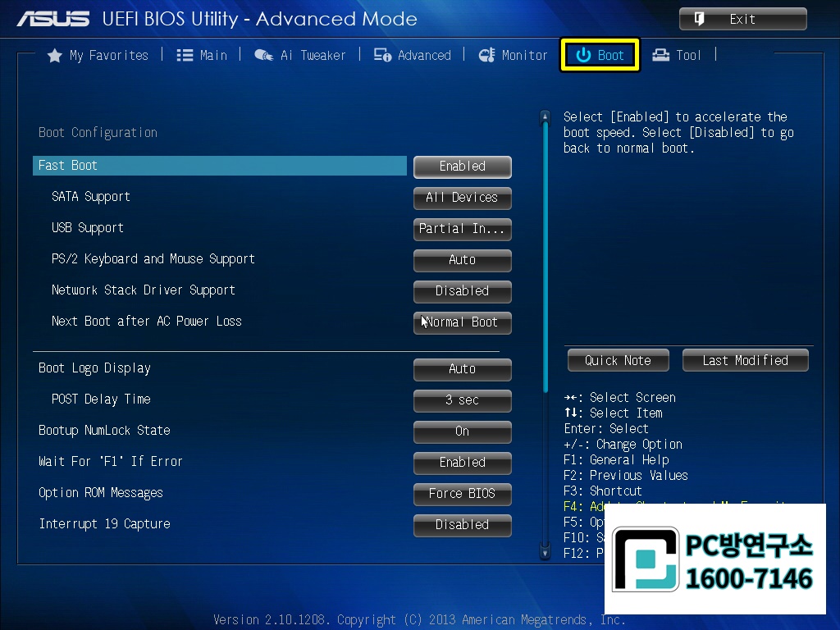The image size is (840, 630).
Task: Click the Tool tab icon
Action: pos(660,55)
